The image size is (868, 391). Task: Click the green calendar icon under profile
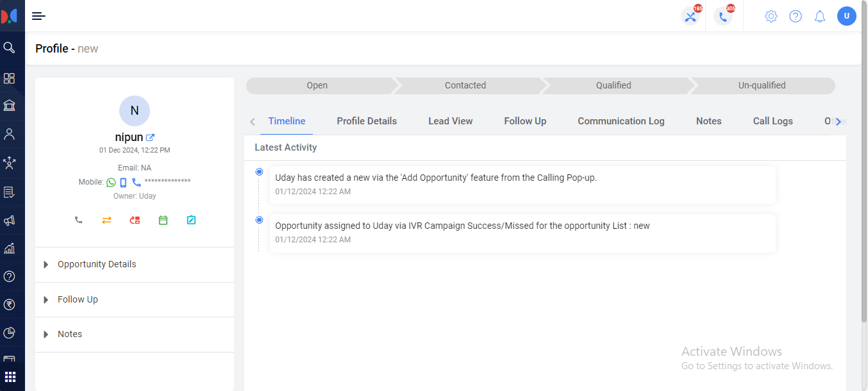163,220
